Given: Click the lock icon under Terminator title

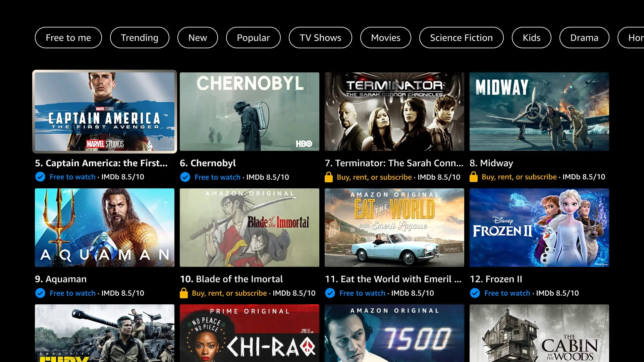Looking at the screenshot, I should 329,177.
